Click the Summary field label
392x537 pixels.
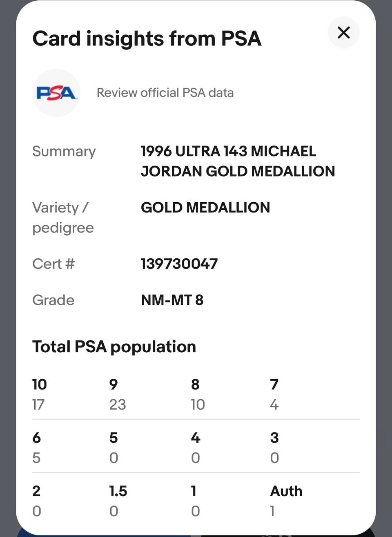tap(64, 152)
